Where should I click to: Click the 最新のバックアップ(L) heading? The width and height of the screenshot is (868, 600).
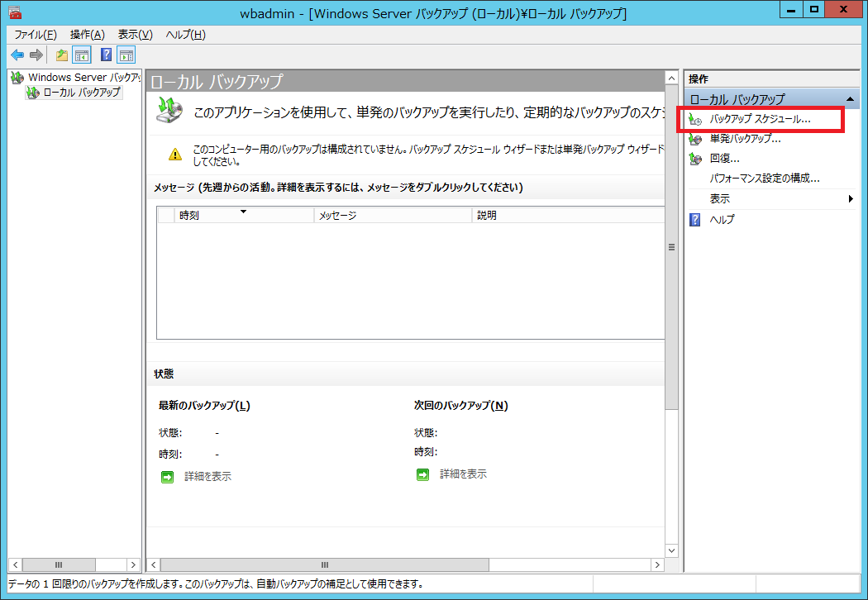204,406
